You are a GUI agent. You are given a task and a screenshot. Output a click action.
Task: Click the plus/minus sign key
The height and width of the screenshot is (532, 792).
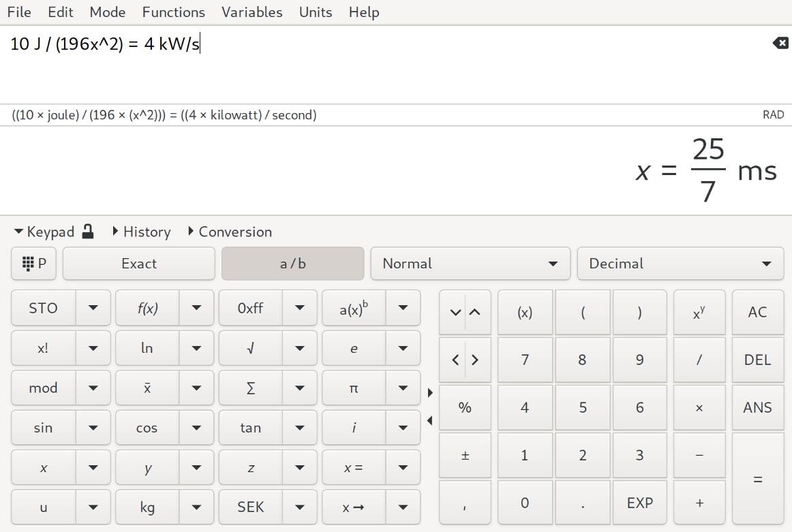pyautogui.click(x=466, y=455)
